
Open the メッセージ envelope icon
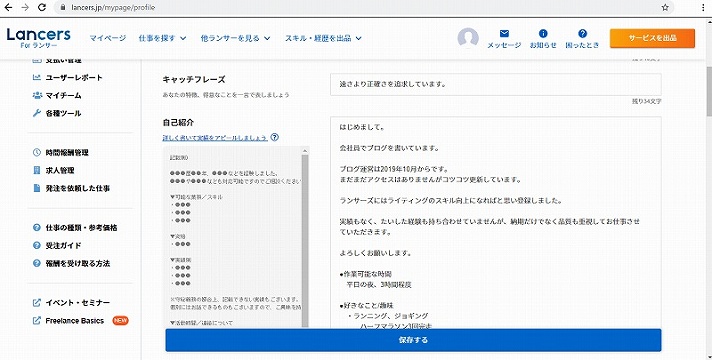point(504,34)
